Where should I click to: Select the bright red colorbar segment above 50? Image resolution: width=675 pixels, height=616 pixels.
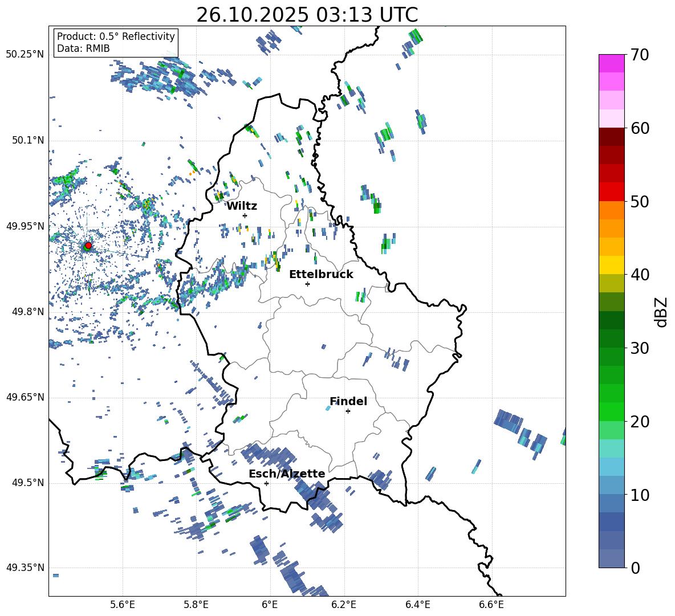pyautogui.click(x=611, y=192)
